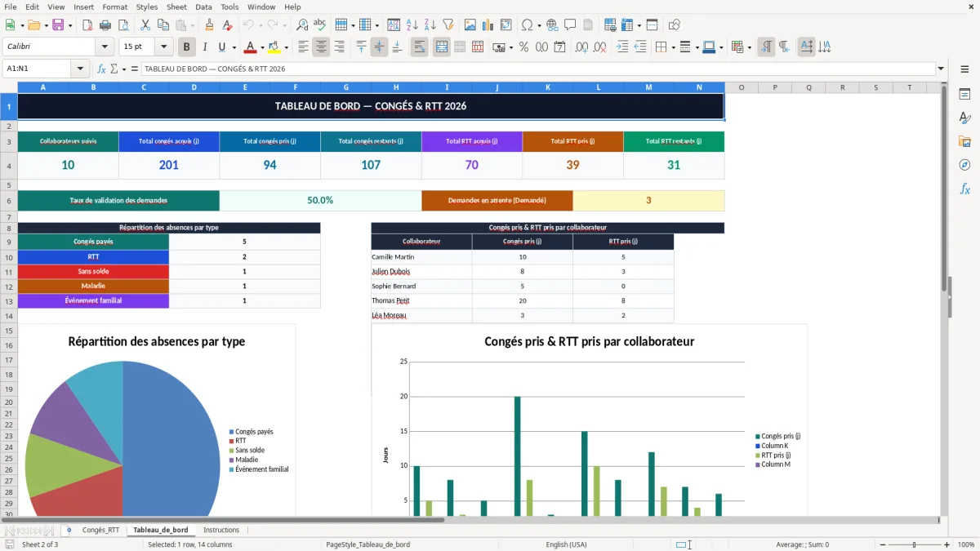Toggle Align Right

[x=339, y=47]
